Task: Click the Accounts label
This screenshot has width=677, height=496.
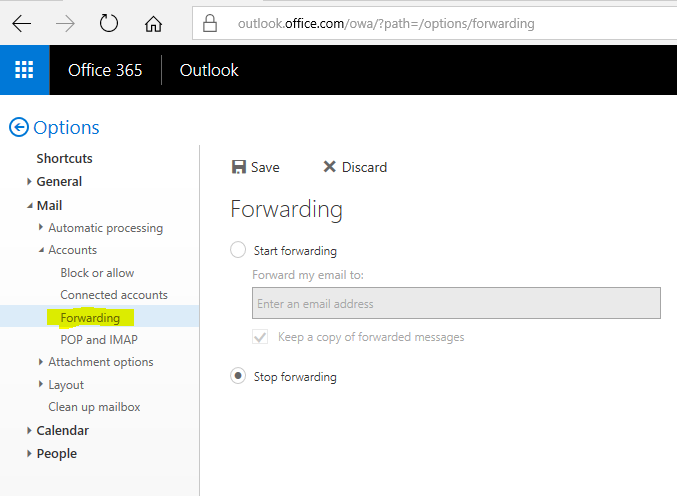Action: click(73, 250)
